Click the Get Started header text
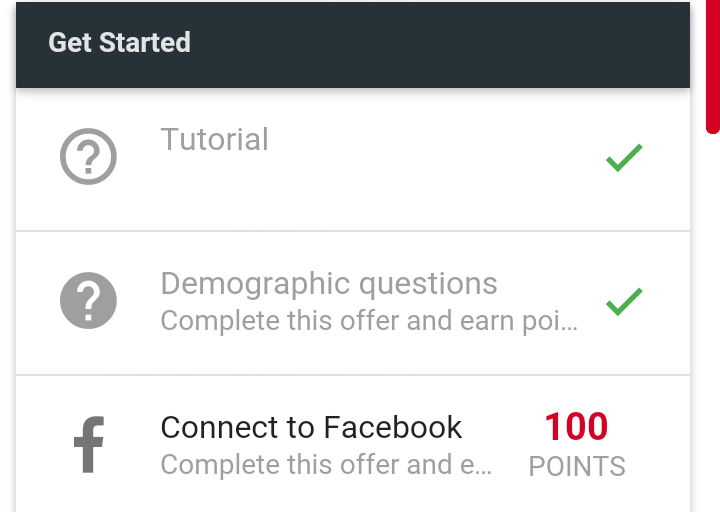 point(119,43)
